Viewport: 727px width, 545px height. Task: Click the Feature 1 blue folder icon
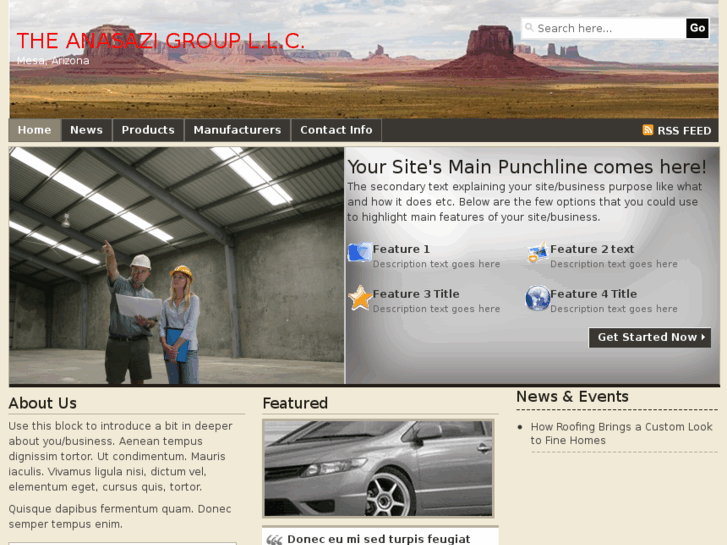[360, 252]
